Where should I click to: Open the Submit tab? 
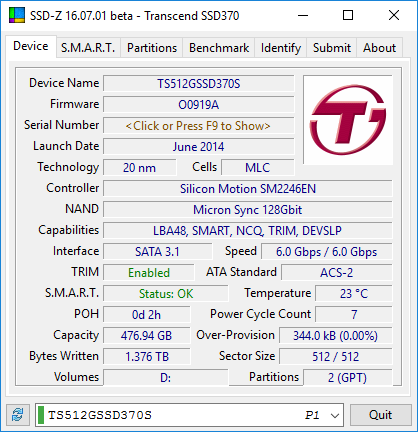click(332, 48)
